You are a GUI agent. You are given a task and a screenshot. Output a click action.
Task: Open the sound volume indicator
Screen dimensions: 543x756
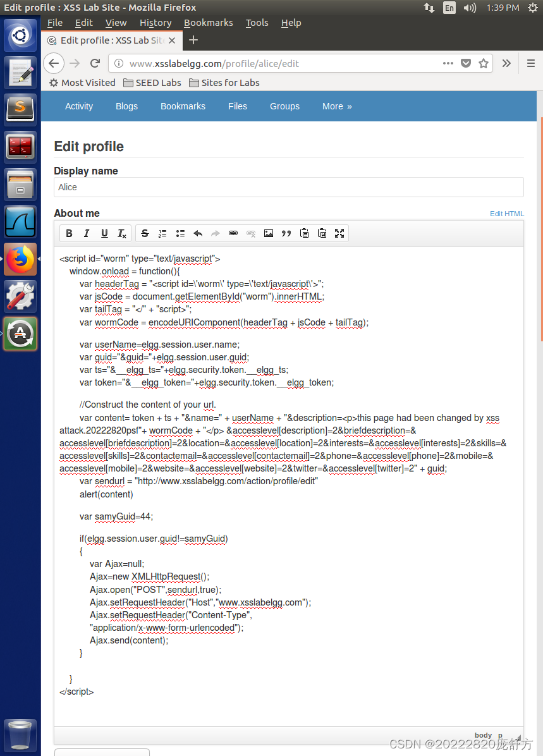pos(470,8)
